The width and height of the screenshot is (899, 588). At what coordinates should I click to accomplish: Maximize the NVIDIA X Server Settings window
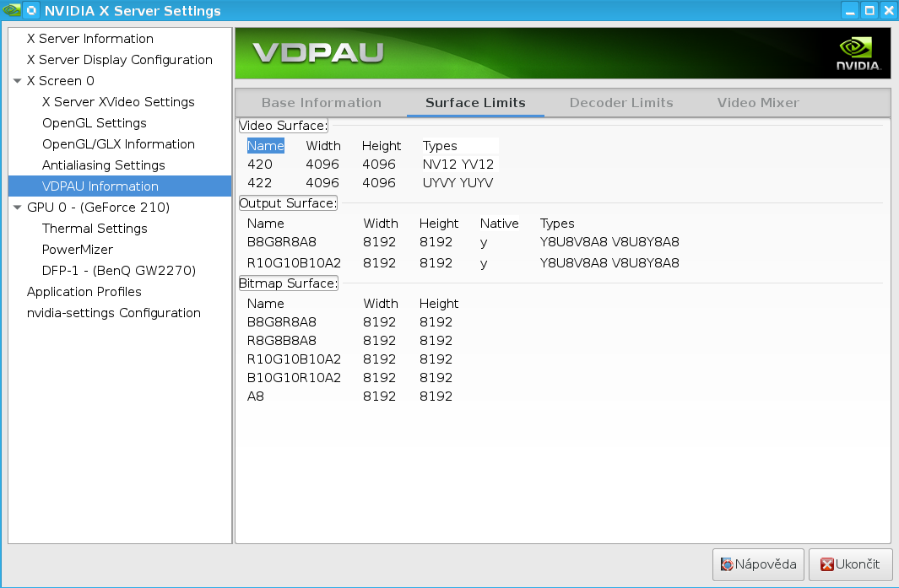pyautogui.click(x=869, y=11)
